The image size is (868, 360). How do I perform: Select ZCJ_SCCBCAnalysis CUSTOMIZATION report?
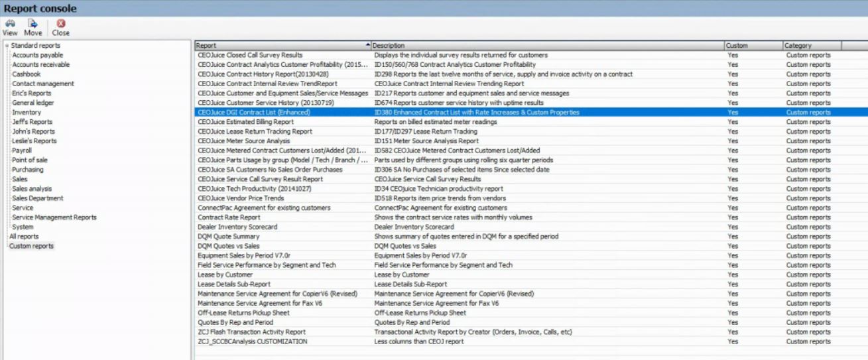click(x=253, y=341)
